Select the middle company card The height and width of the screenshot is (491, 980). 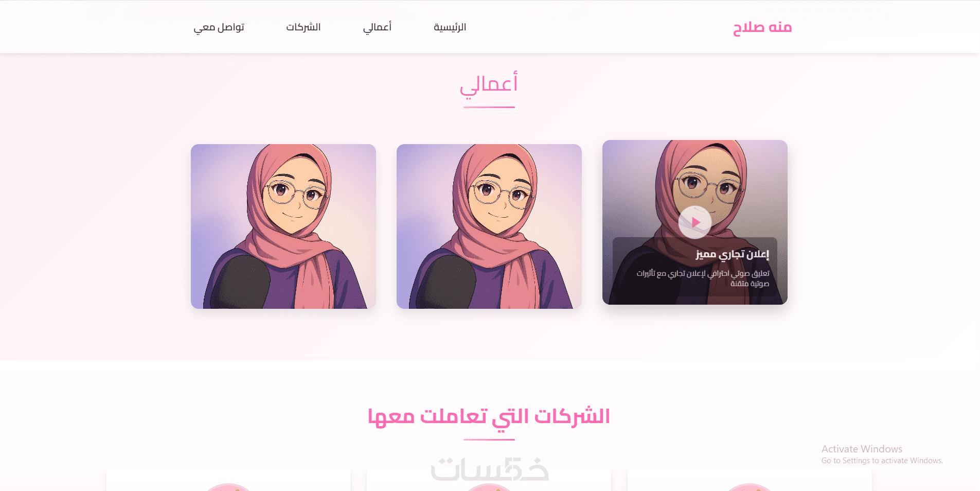(x=489, y=479)
